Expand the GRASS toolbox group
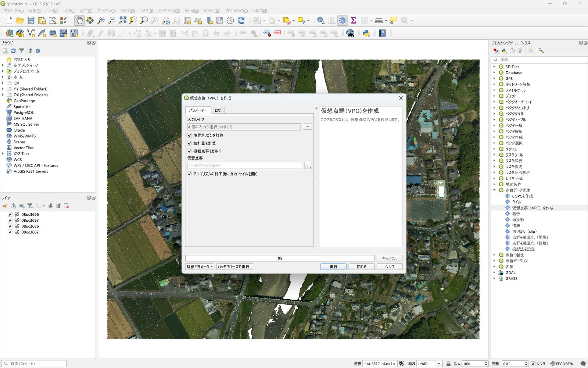 [494, 278]
